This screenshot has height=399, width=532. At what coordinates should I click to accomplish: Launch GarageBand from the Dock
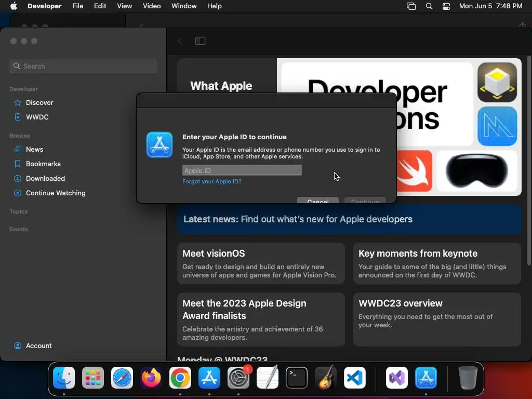[x=326, y=378]
